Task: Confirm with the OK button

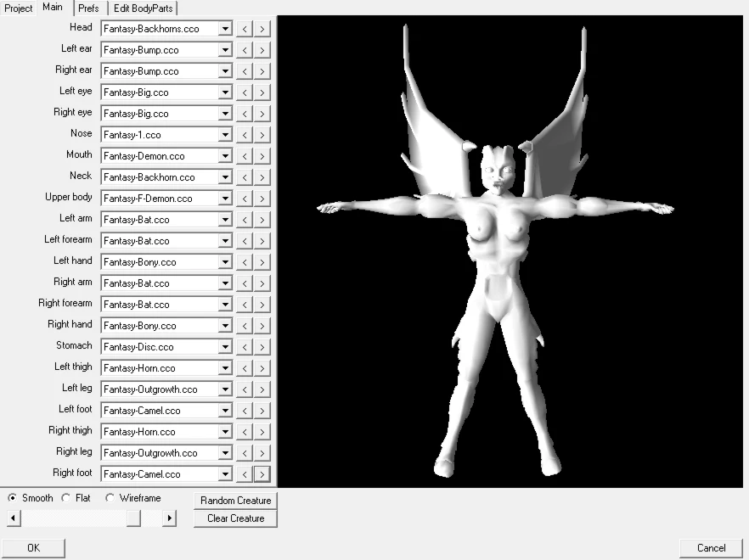Action: (33, 548)
